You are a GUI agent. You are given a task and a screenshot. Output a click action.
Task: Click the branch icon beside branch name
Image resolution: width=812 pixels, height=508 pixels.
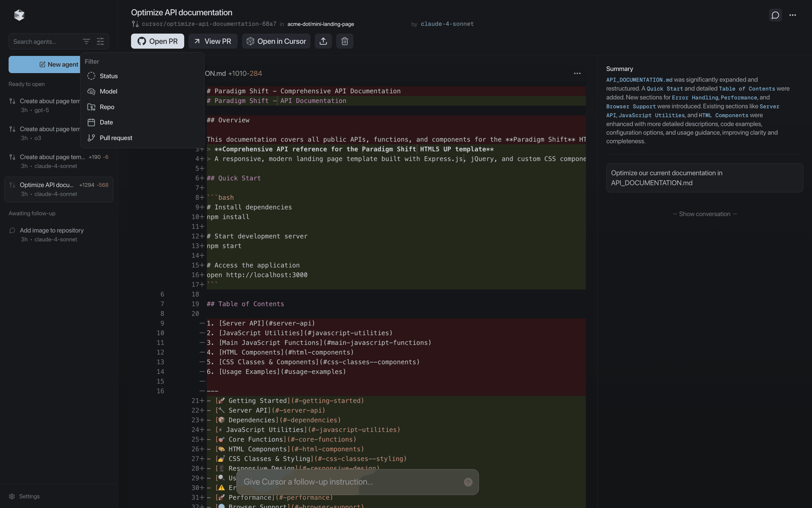point(135,24)
